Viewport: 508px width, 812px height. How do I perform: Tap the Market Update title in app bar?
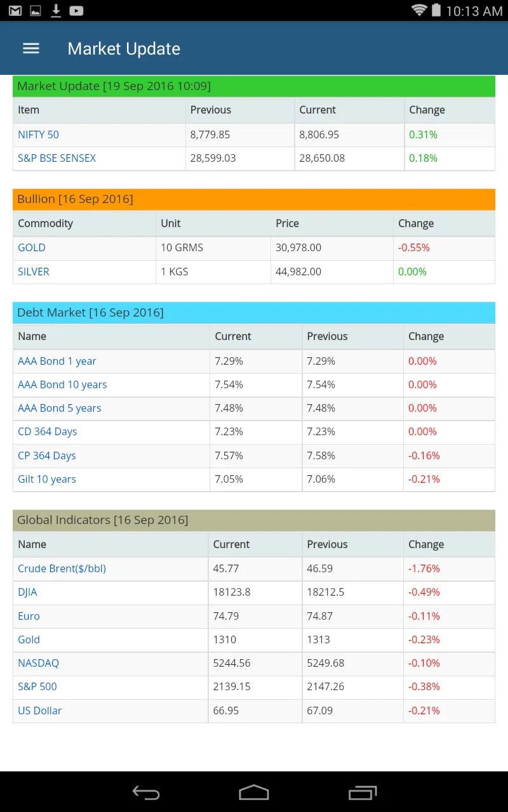tap(124, 49)
